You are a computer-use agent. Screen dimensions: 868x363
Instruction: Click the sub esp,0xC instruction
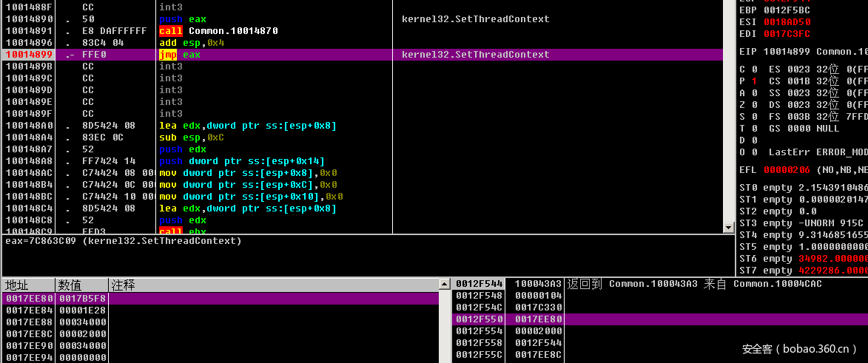[x=193, y=138]
